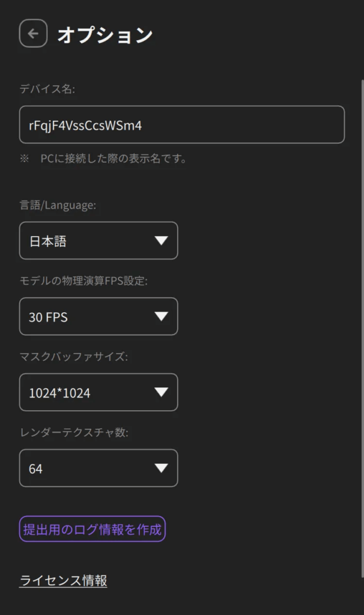
Task: Click the オプション page title
Action: point(105,35)
